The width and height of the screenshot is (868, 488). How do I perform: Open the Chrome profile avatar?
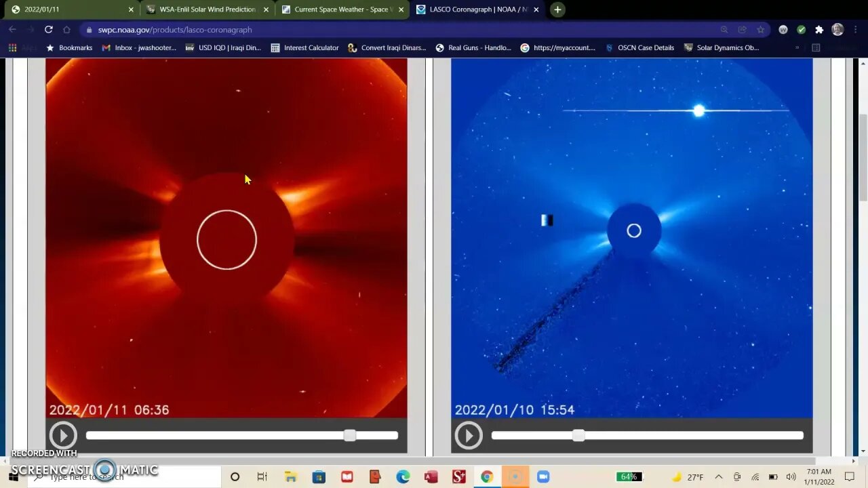coord(837,30)
